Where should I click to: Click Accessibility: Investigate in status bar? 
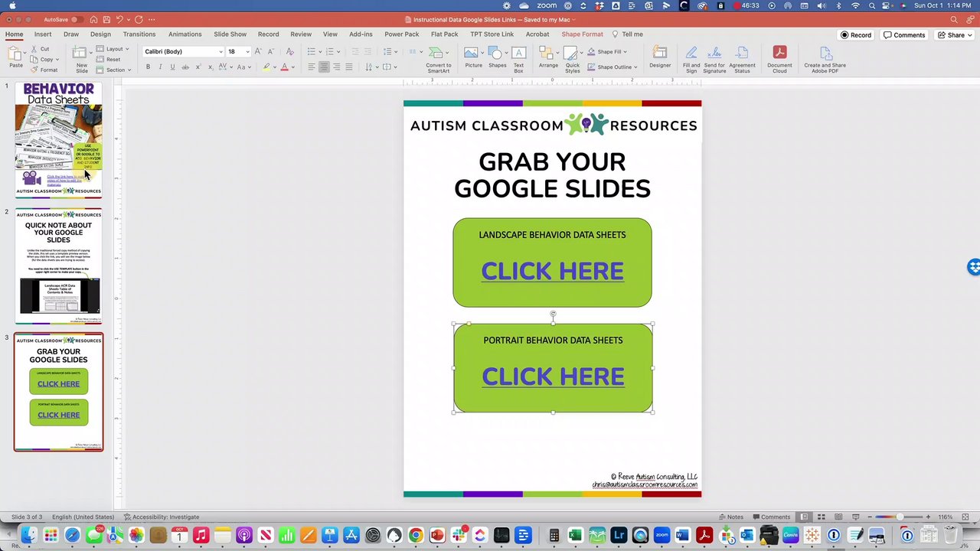(x=162, y=517)
